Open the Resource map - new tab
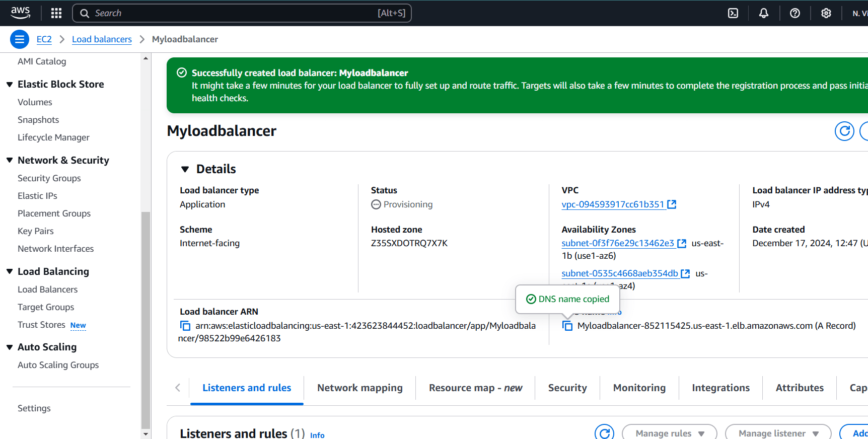This screenshot has height=439, width=868. pos(475,388)
